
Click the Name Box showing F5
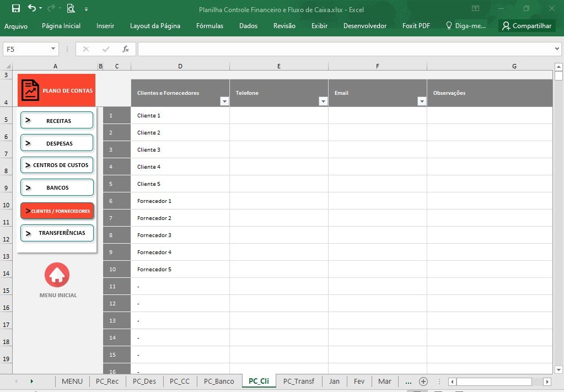(x=26, y=49)
